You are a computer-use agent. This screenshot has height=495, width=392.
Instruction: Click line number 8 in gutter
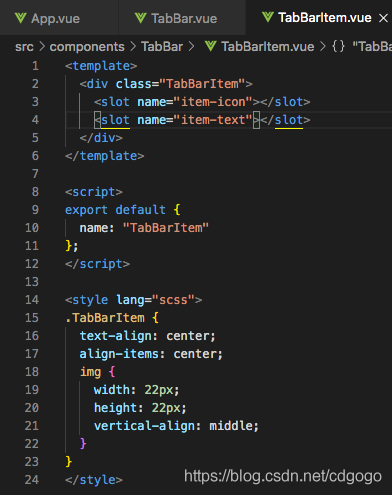coord(35,192)
